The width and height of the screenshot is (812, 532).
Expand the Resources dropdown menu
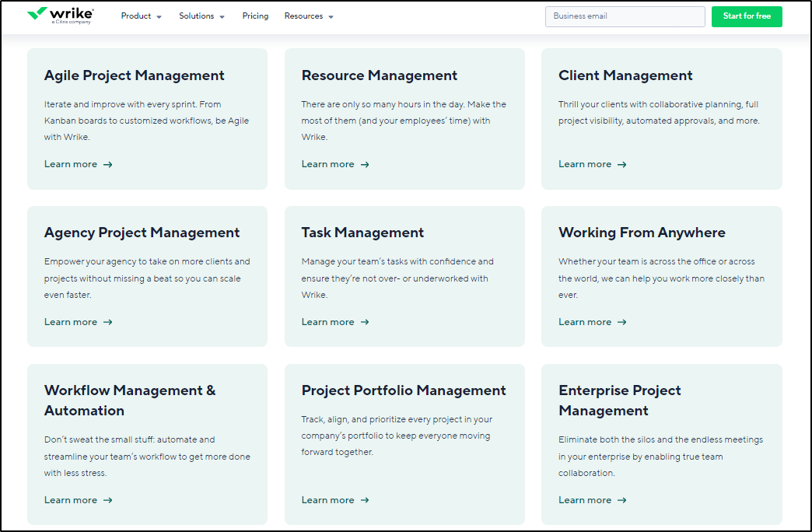(x=309, y=16)
